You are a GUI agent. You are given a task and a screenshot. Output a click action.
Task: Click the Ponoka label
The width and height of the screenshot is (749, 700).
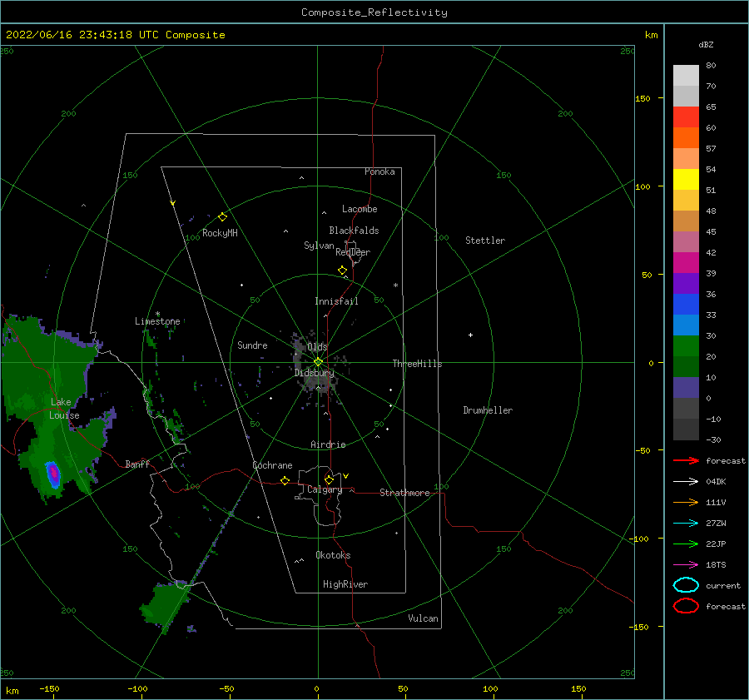(379, 171)
